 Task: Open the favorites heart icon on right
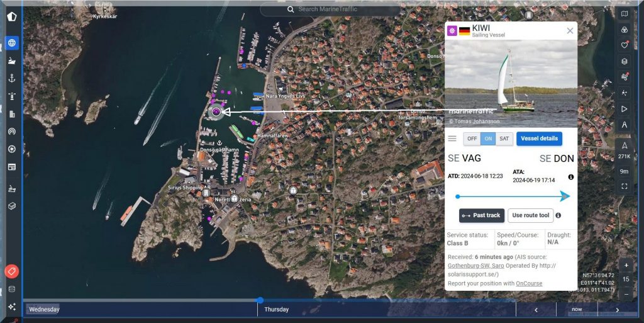[x=624, y=45]
